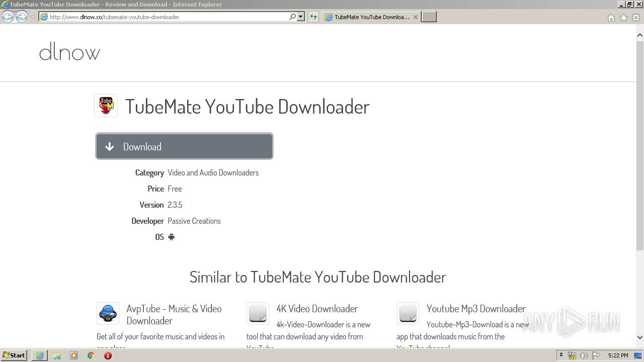Open Favorites star icon
This screenshot has height=362, width=644.
(x=623, y=18)
